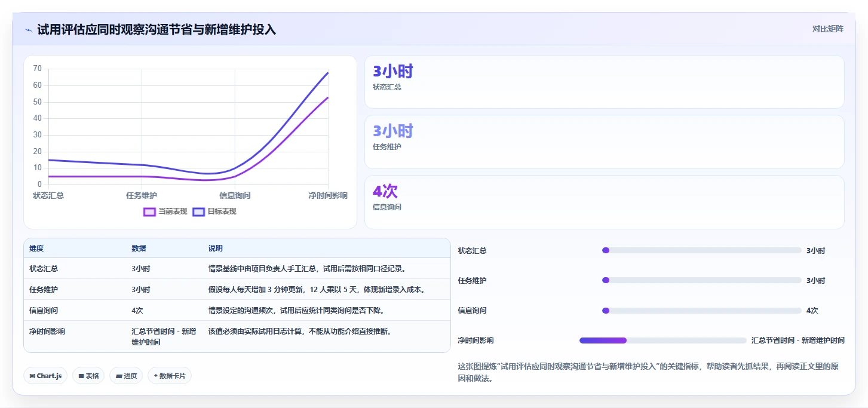The width and height of the screenshot is (868, 408).
Task: Click the 任务维护 progress bar
Action: pos(702,280)
